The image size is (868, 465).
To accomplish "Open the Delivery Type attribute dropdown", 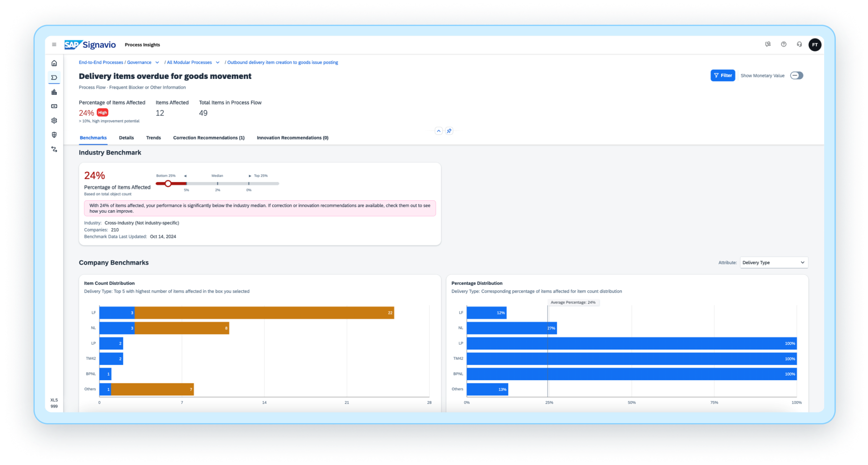I will pyautogui.click(x=773, y=262).
